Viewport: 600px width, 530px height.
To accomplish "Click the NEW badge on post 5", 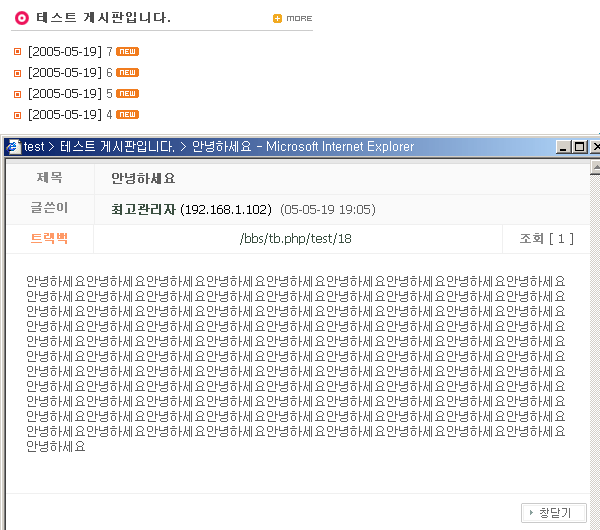I will pyautogui.click(x=127, y=94).
